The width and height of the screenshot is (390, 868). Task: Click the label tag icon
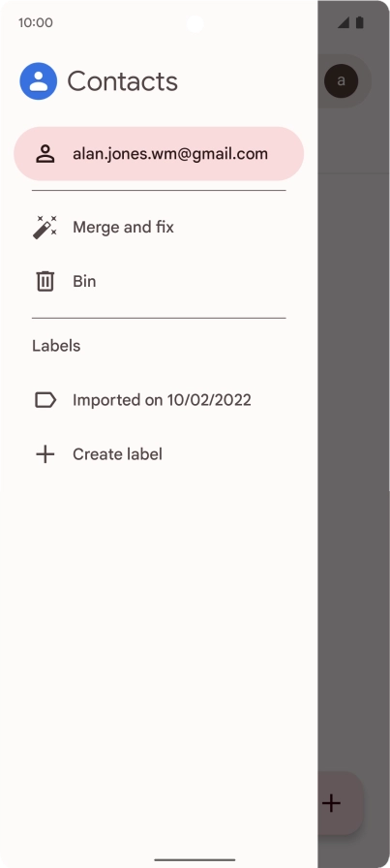(x=45, y=400)
